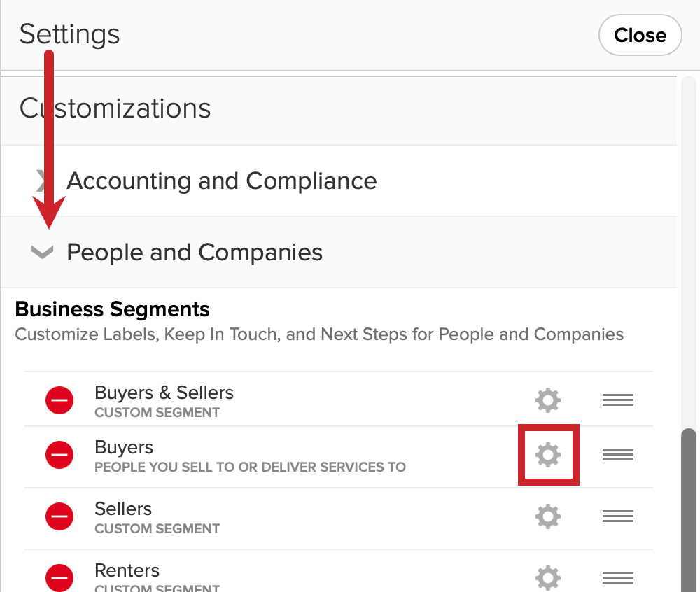This screenshot has width=700, height=592.
Task: Close the Settings panel
Action: [640, 35]
